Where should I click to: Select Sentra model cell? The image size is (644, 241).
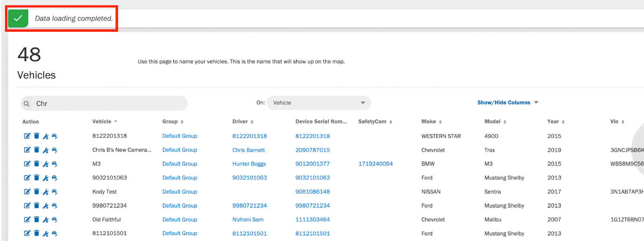[492, 191]
